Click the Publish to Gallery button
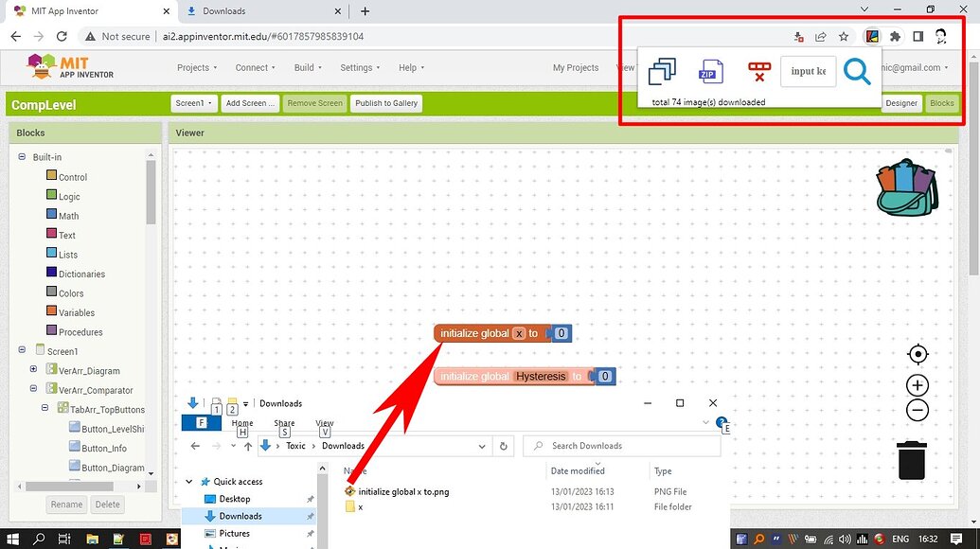This screenshot has height=549, width=980. coord(385,103)
